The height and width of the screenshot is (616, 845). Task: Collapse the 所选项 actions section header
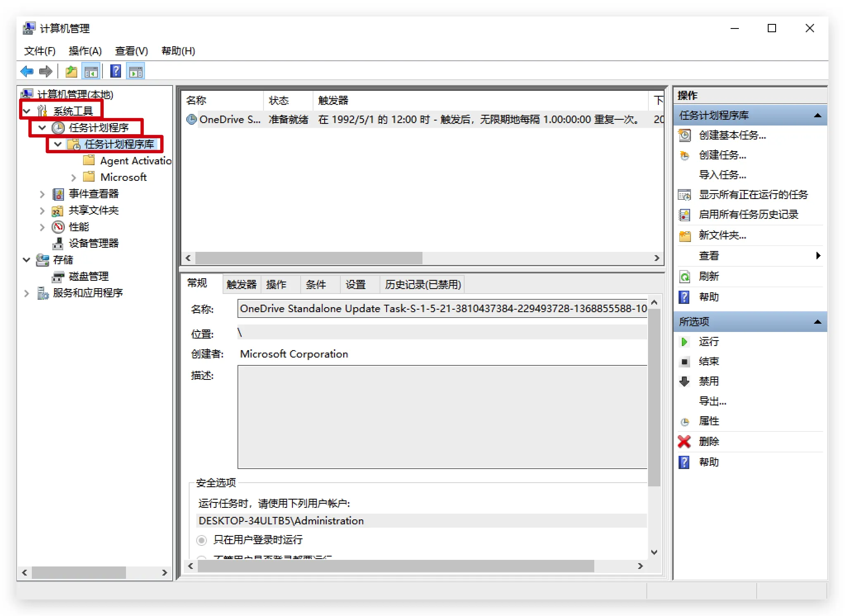[750, 322]
